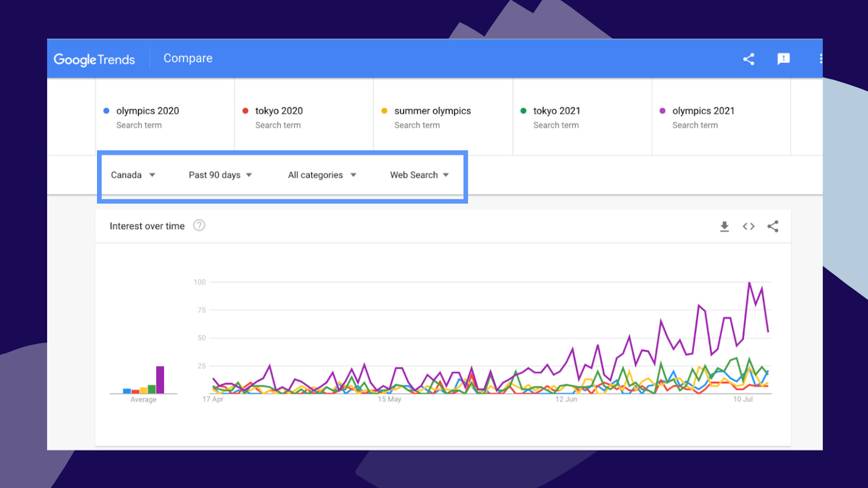The image size is (868, 488).
Task: Share the comparison via header share icon
Action: tap(749, 59)
